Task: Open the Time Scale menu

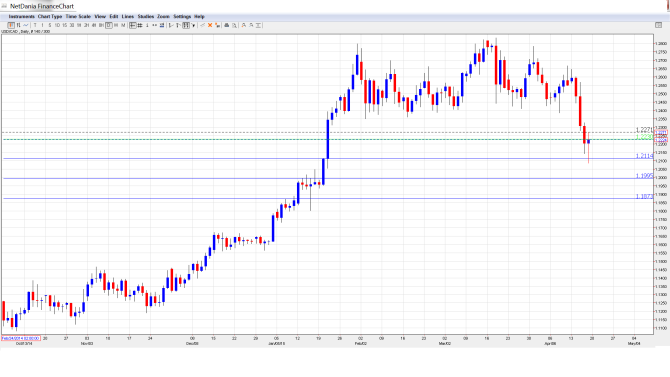Action: pyautogui.click(x=78, y=17)
